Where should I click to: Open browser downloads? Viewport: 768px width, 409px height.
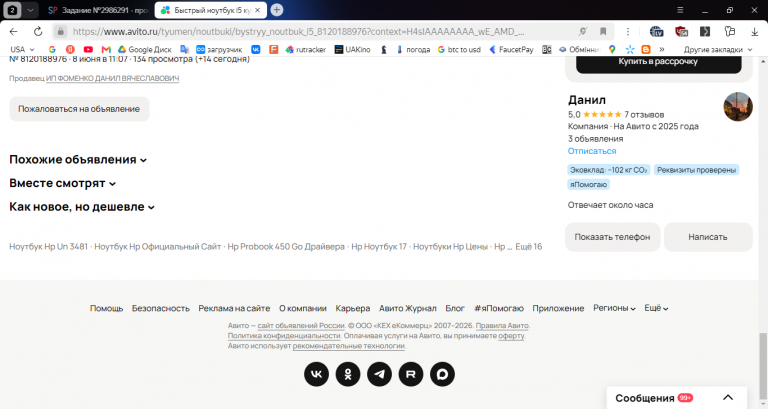click(754, 31)
